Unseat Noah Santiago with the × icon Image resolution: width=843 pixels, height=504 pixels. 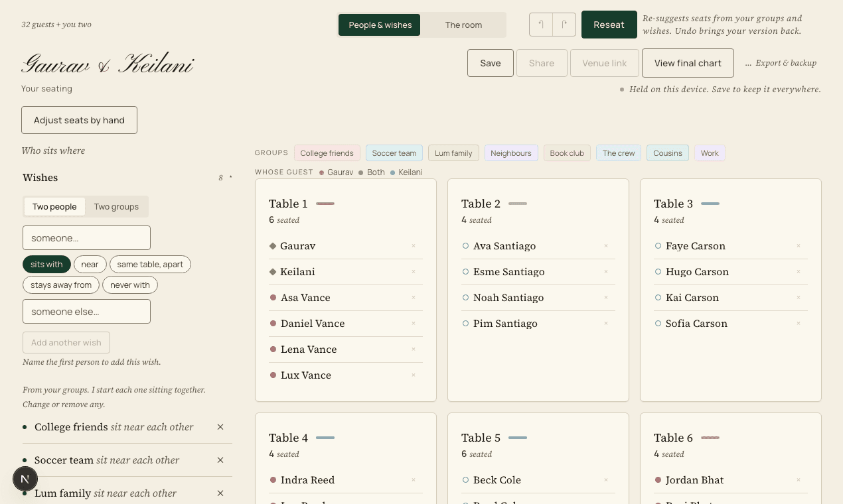click(606, 298)
